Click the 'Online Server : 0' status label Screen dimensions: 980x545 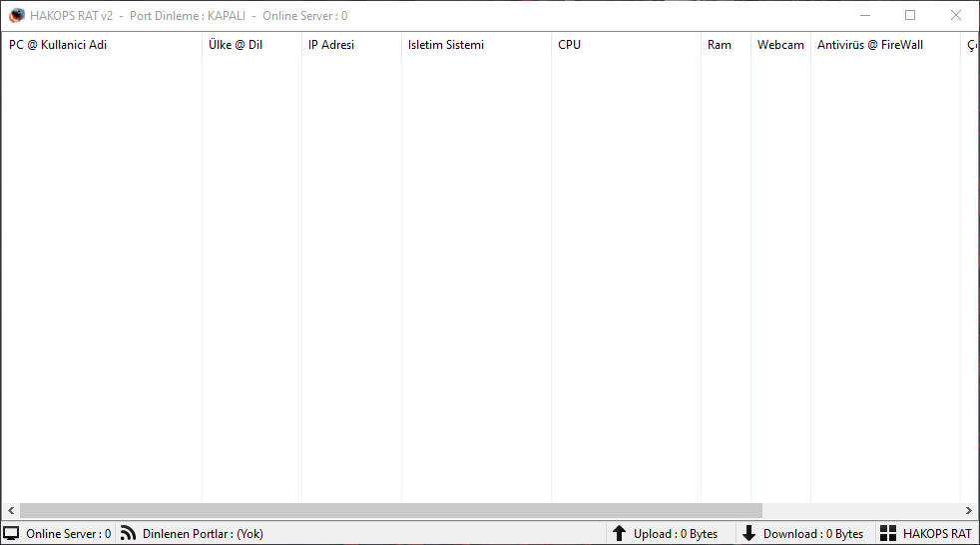click(x=68, y=534)
